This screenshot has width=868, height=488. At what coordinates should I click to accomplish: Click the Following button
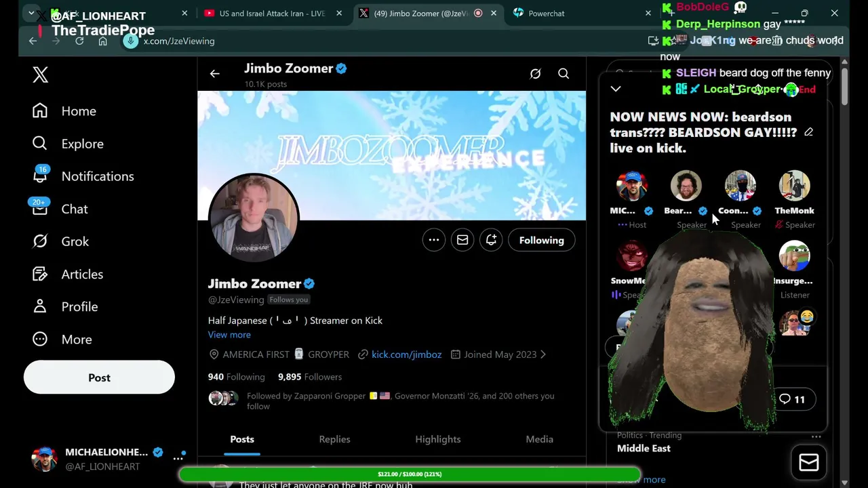[541, 240]
